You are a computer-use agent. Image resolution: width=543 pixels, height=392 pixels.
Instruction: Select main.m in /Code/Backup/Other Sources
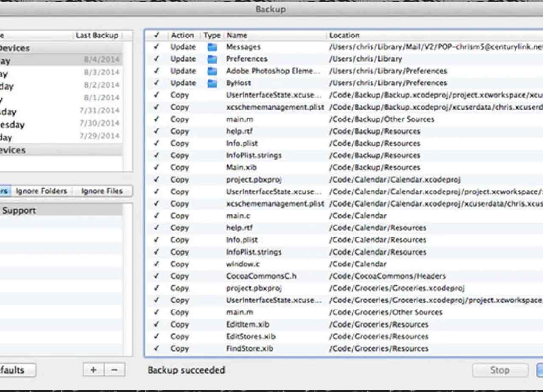point(240,119)
